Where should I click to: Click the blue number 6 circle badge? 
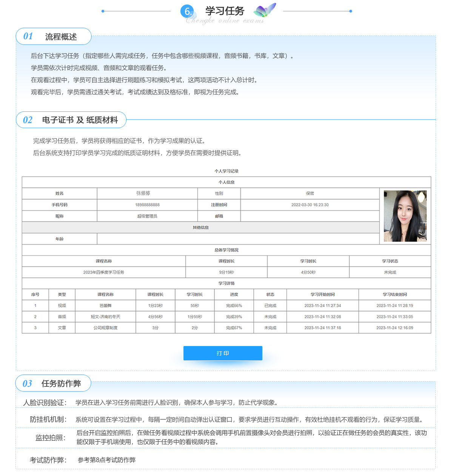(x=187, y=11)
